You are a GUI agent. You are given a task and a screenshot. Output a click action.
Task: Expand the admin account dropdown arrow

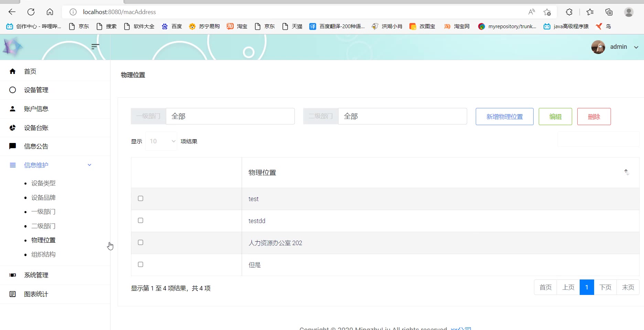pyautogui.click(x=636, y=47)
